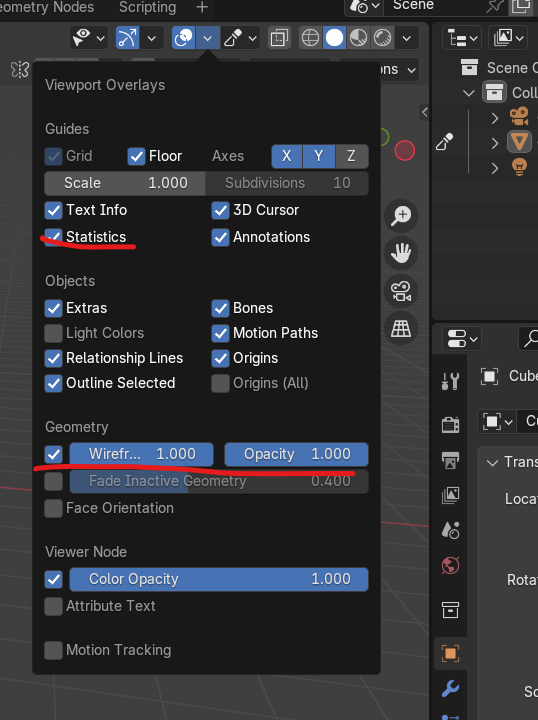Switch to wireframe viewport shading

310,38
